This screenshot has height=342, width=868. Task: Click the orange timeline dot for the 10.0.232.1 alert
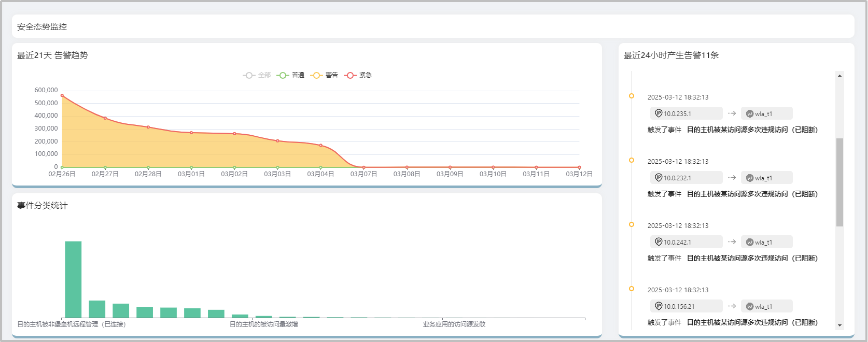[632, 160]
